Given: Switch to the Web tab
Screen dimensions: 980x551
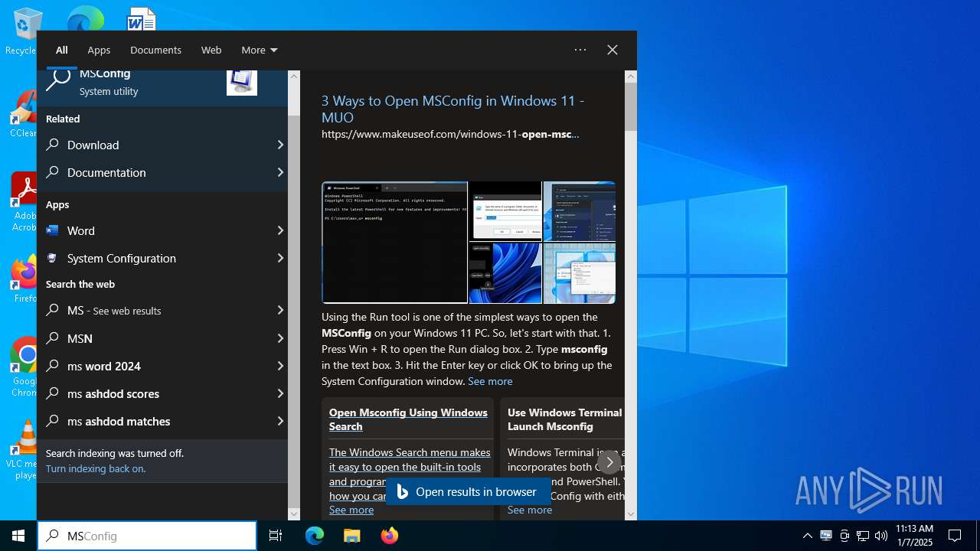Looking at the screenshot, I should point(211,50).
